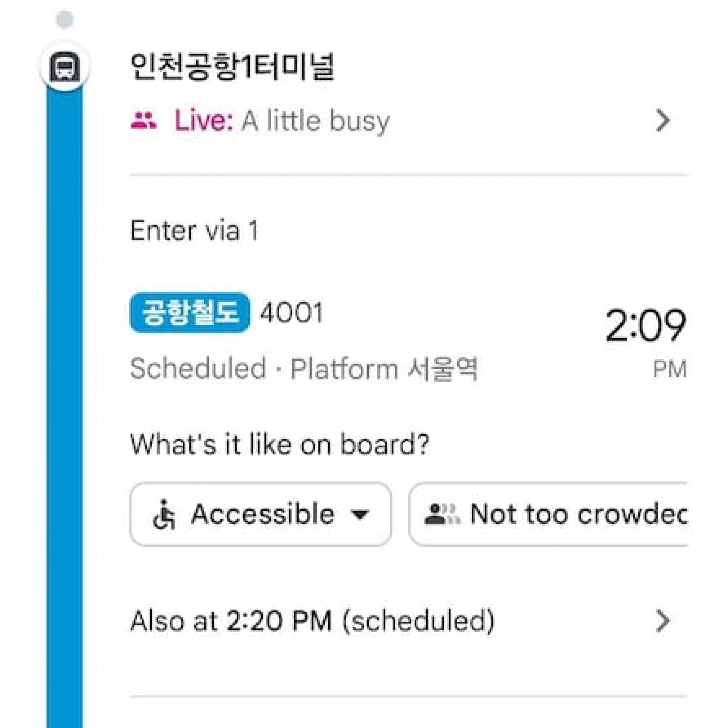Select train number 4001
This screenshot has width=728, height=728.
292,313
